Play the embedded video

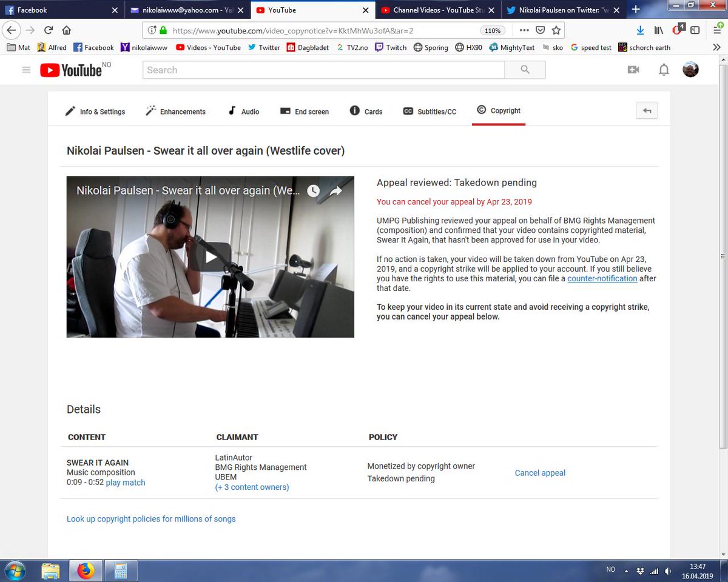[211, 257]
